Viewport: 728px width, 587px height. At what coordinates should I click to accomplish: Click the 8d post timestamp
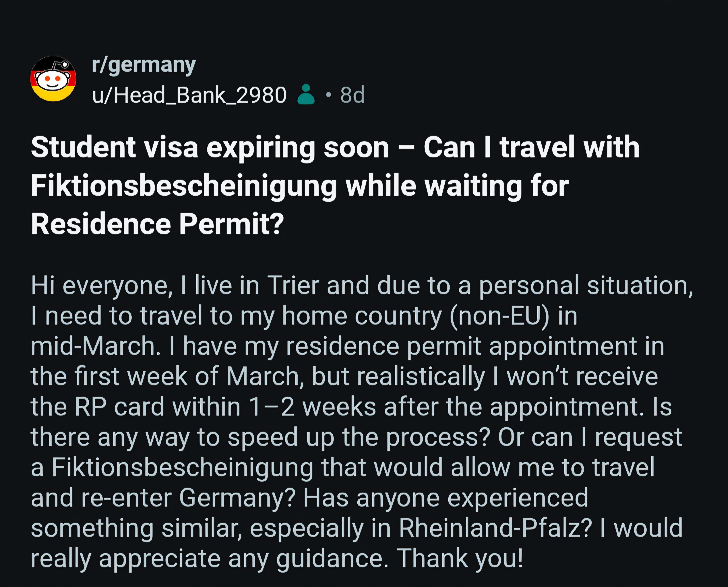[x=352, y=95]
